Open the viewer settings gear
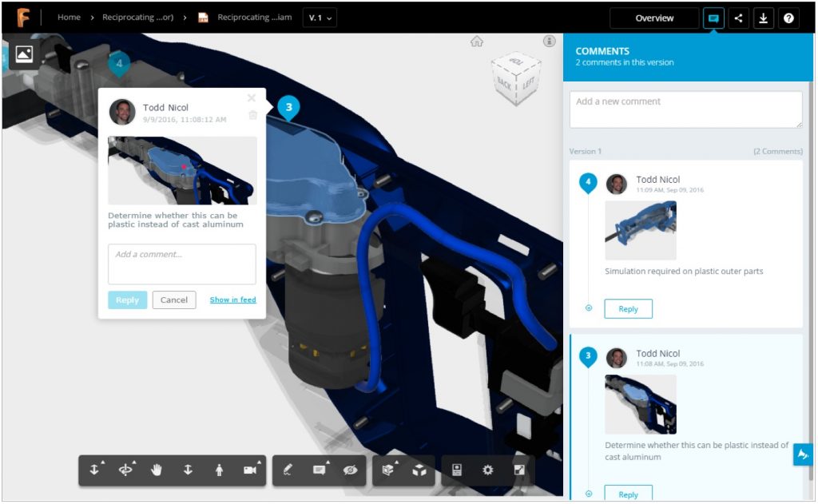This screenshot has height=504, width=818. [488, 470]
